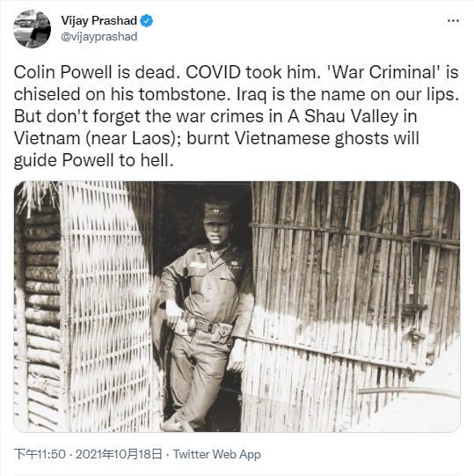Open the @vijayprashad handle link
The width and height of the screenshot is (474, 476).
(x=98, y=37)
